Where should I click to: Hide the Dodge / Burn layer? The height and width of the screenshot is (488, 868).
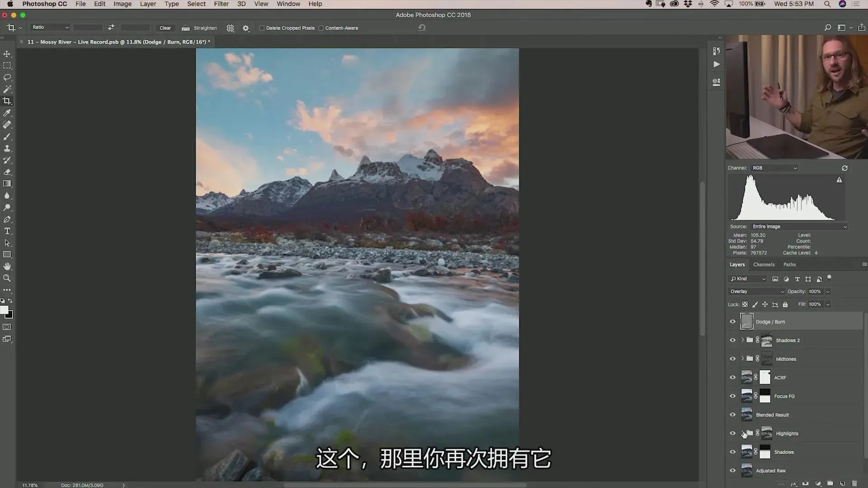732,322
